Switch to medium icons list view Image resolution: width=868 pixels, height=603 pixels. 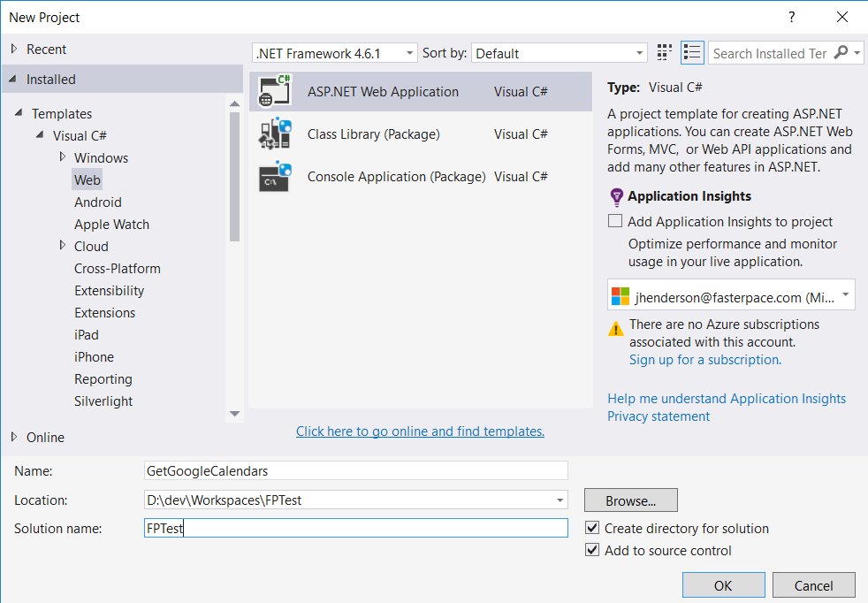tap(692, 53)
